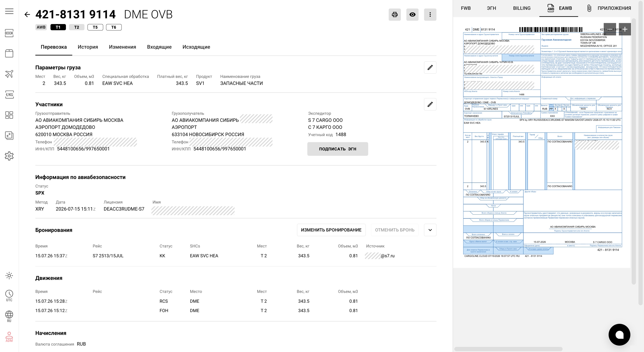Open the BOOK sidebar section
Screen dimensions: 644x352
9,33
